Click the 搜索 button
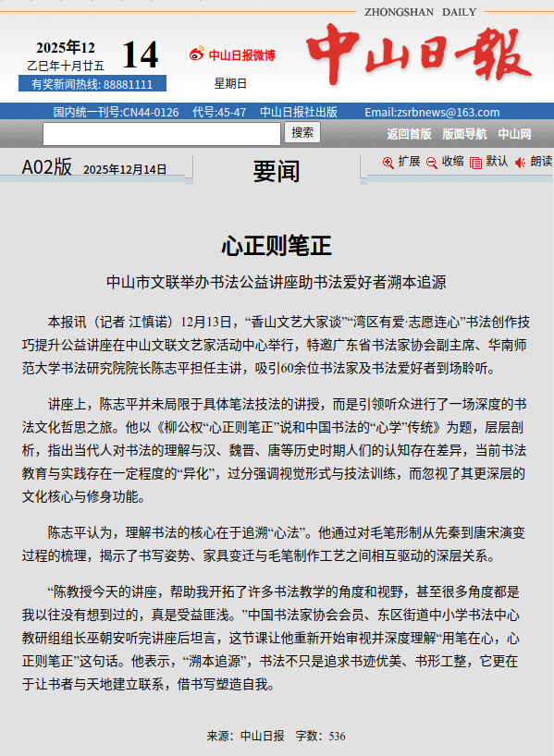Image resolution: width=554 pixels, height=756 pixels. coord(302,132)
